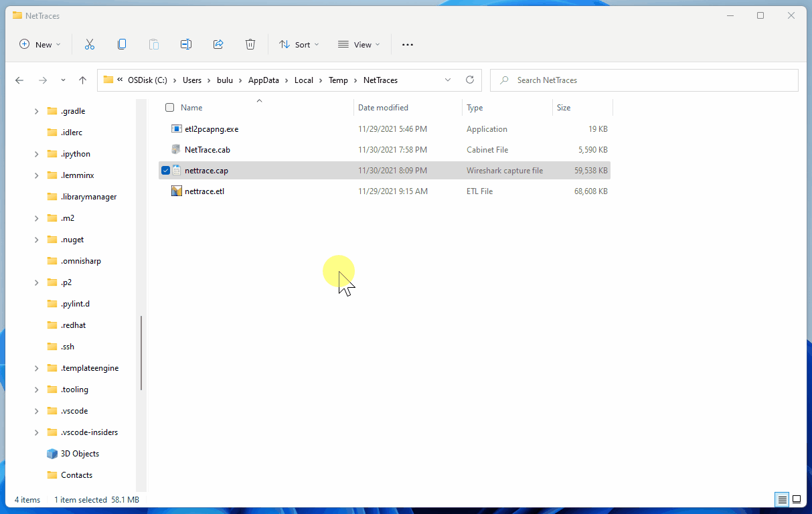Go up one folder level
Viewport: 812px width, 514px height.
click(83, 80)
